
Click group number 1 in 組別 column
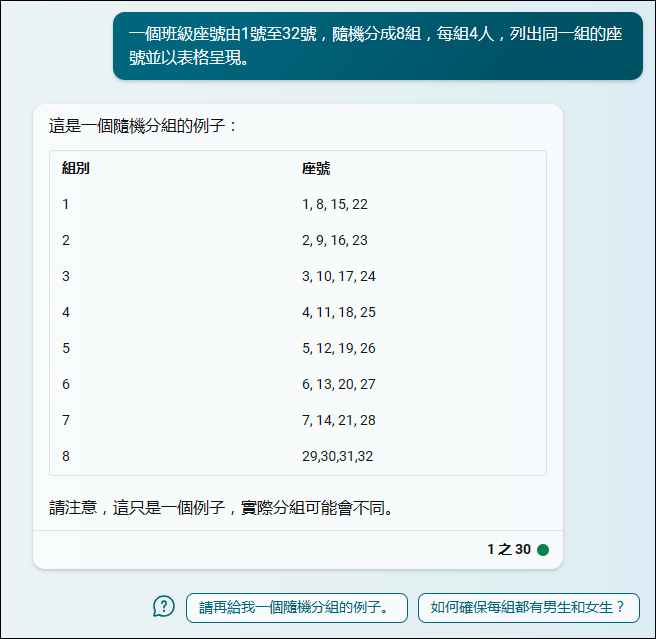[x=66, y=204]
